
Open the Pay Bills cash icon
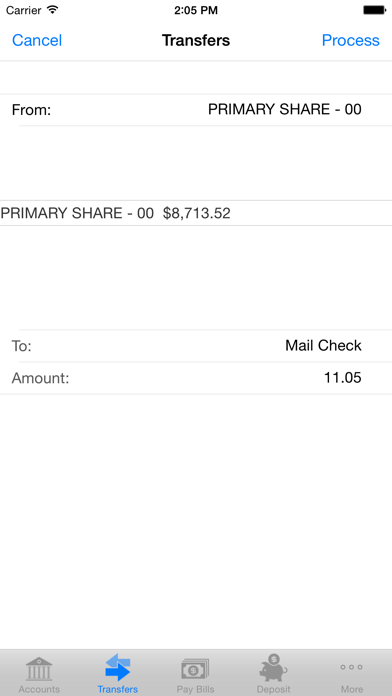tap(195, 669)
